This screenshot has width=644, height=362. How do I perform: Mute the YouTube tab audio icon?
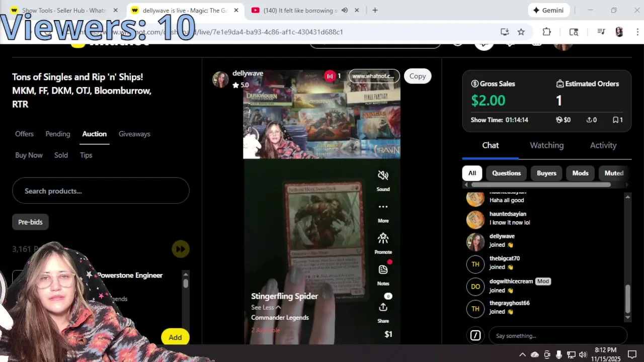click(345, 10)
